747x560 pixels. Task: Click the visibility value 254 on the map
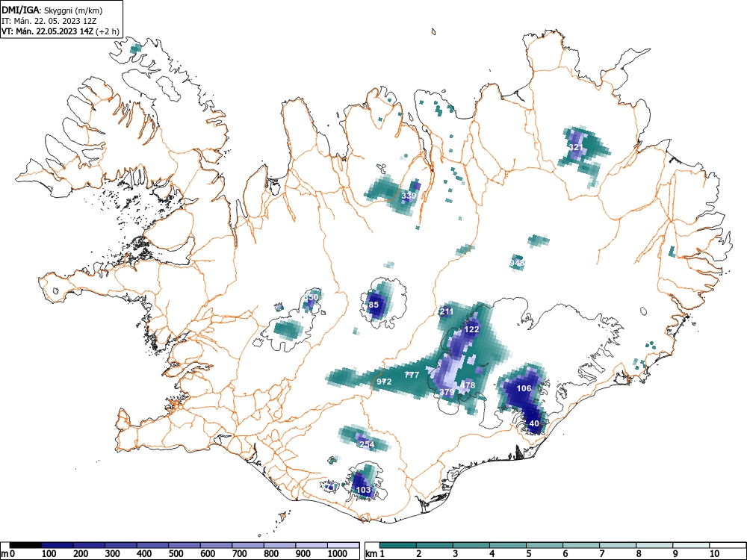click(367, 444)
